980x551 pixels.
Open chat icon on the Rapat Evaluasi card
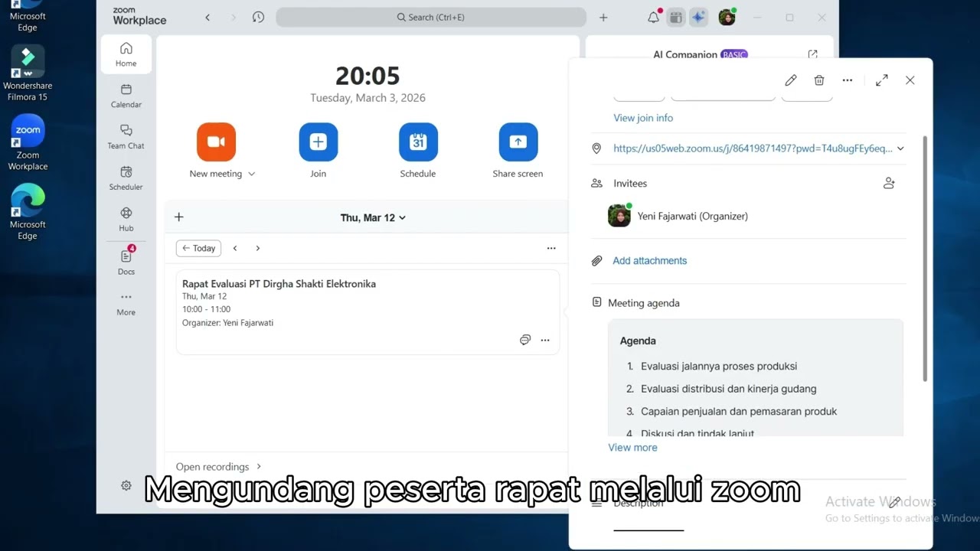coord(525,340)
